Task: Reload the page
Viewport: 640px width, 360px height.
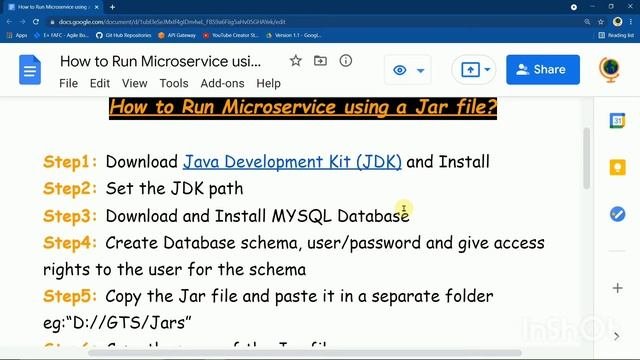Action: point(36,22)
